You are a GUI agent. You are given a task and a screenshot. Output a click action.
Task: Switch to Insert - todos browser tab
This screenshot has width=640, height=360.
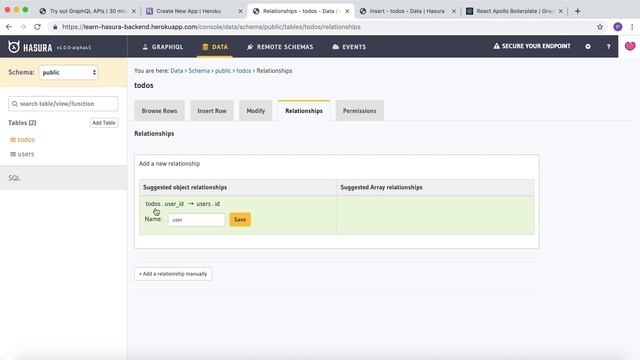click(407, 11)
